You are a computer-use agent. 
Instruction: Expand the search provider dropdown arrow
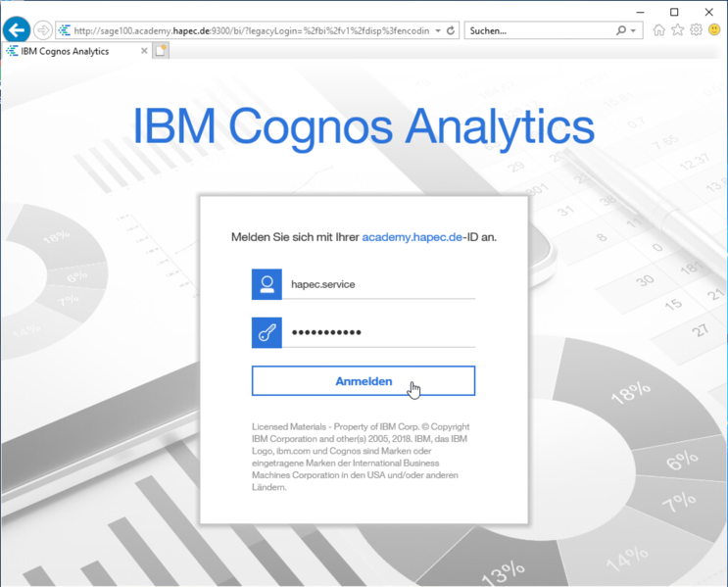click(x=634, y=30)
